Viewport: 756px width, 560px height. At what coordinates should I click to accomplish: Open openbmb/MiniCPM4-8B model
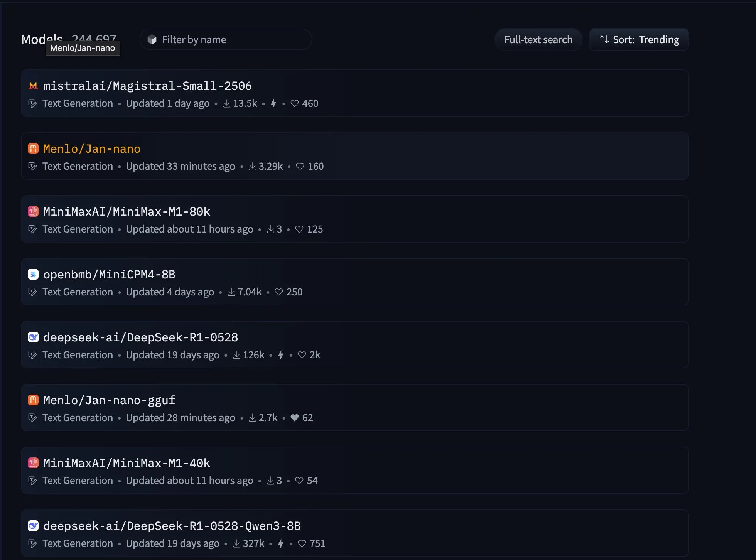point(109,274)
